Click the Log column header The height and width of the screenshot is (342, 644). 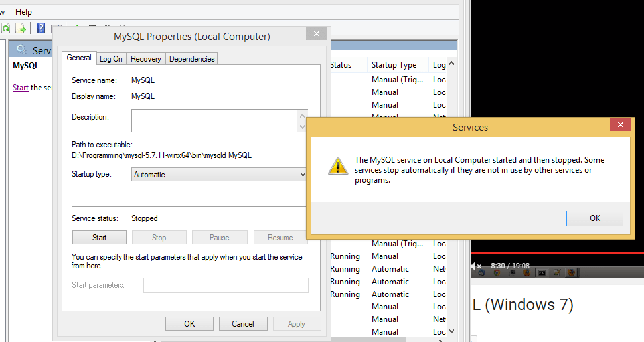(x=439, y=65)
